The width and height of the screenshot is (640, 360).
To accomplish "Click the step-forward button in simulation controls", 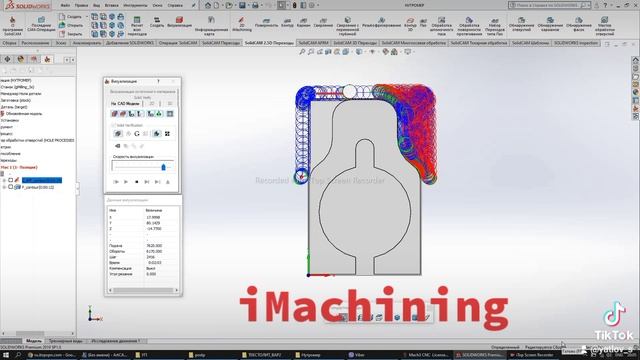I will tap(147, 182).
